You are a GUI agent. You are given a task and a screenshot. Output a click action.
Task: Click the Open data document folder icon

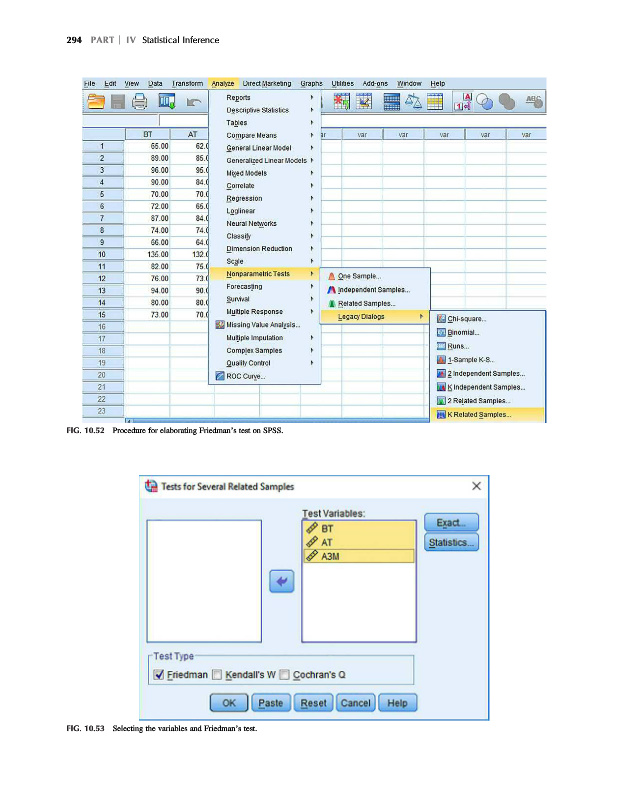click(96, 102)
